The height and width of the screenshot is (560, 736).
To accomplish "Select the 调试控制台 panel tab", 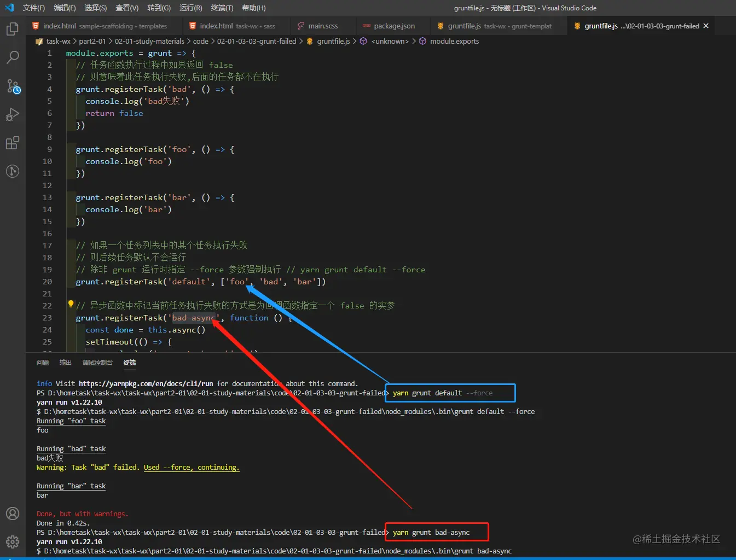I will pos(97,363).
